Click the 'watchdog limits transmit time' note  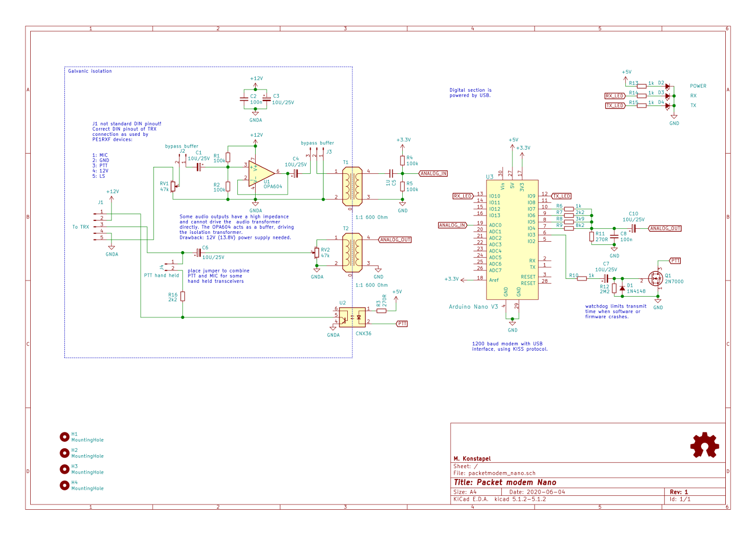coord(616,312)
